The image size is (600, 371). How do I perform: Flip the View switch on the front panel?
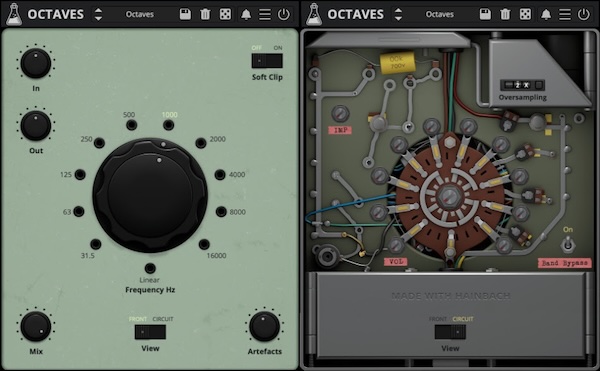click(x=150, y=332)
